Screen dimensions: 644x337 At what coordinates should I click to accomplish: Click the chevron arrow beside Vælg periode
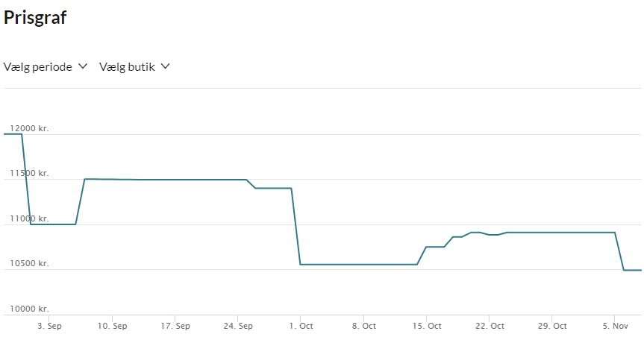[x=81, y=67]
